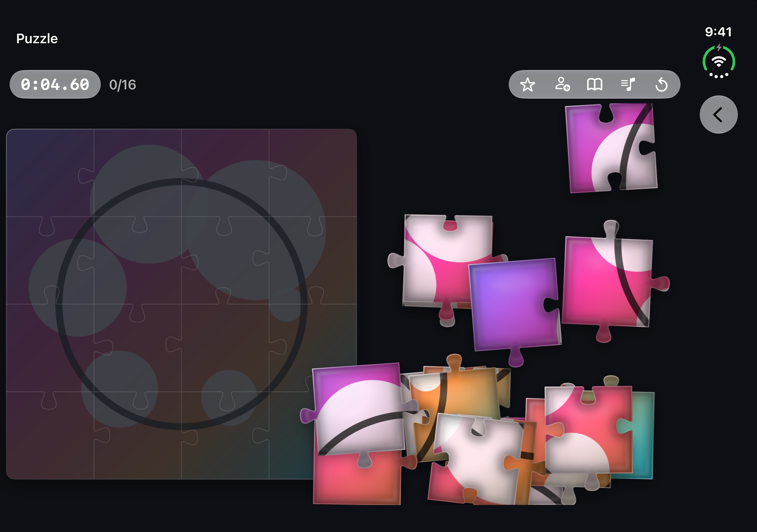The image size is (757, 532).
Task: Click the restart puzzle arrow icon
Action: pyautogui.click(x=661, y=85)
